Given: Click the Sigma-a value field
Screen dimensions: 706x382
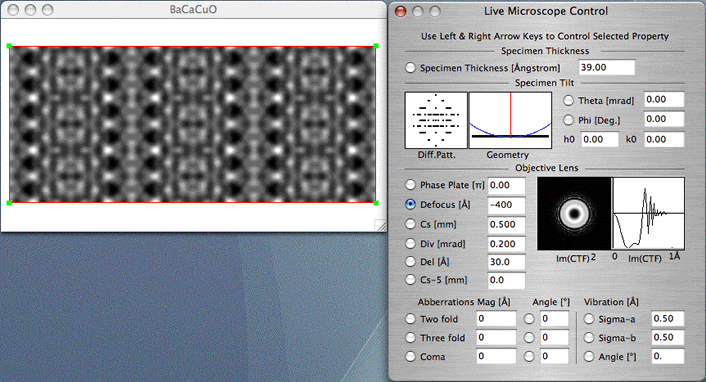Looking at the screenshot, I should point(668,319).
